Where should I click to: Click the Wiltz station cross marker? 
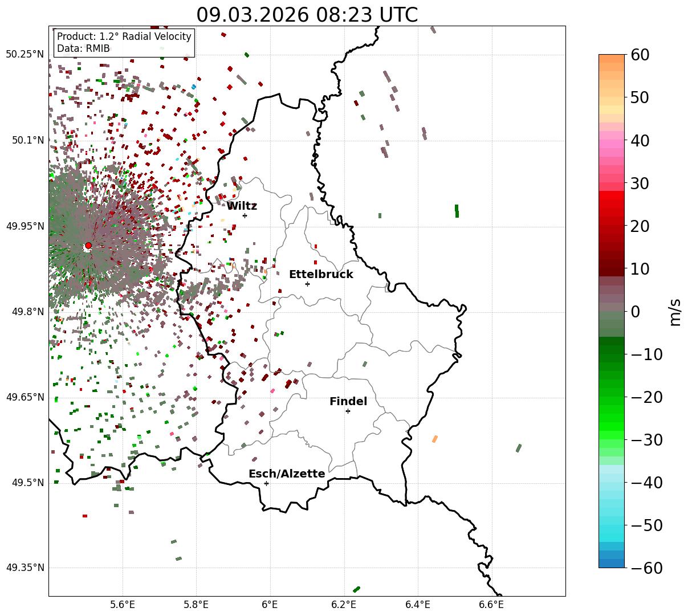(x=245, y=215)
